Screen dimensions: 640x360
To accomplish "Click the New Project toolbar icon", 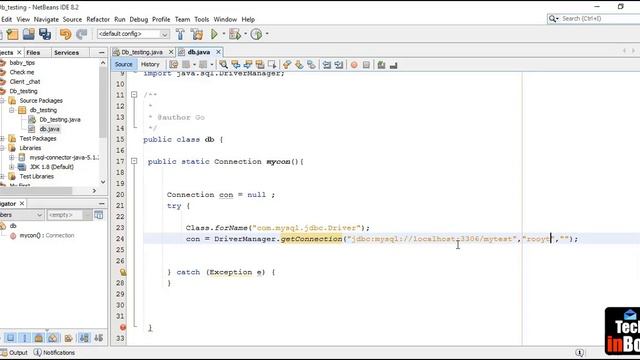I will pos(12,34).
